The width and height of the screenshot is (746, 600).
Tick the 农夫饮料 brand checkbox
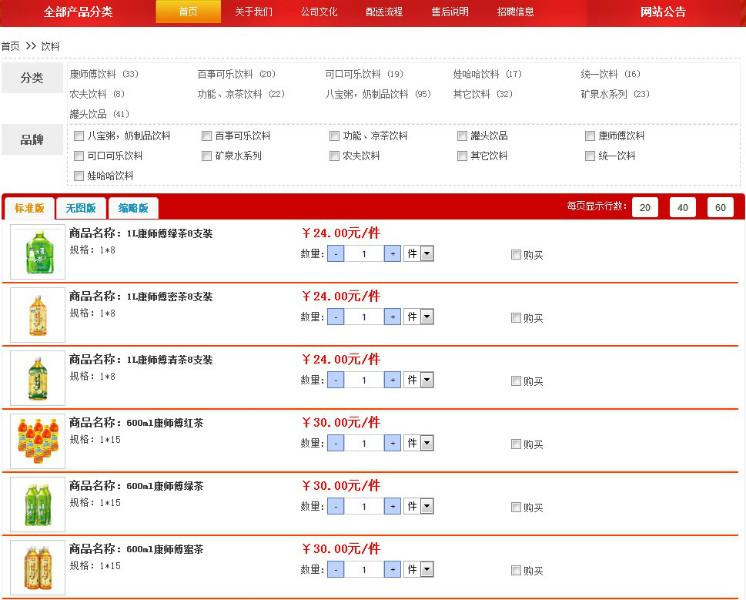click(x=334, y=156)
